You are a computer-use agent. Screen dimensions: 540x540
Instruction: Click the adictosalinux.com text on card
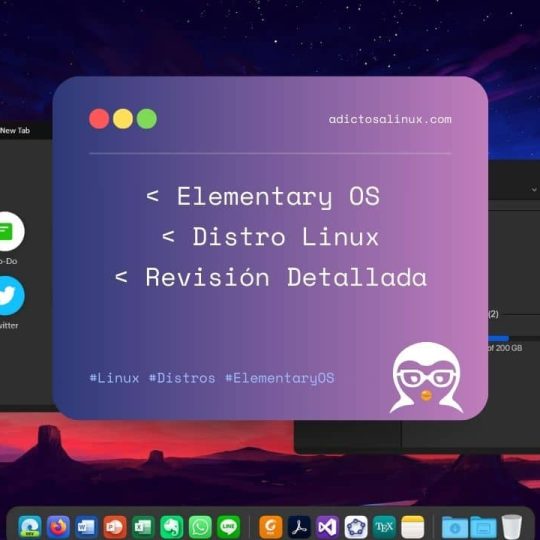tap(390, 119)
